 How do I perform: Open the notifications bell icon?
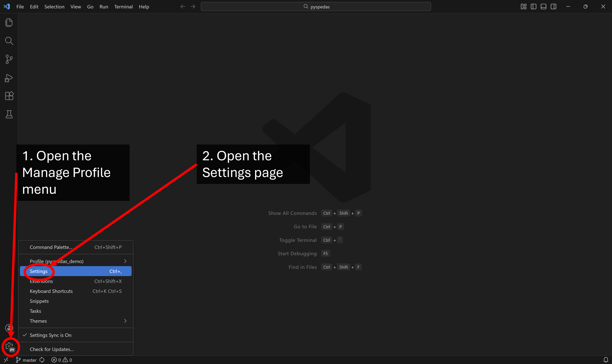point(606,360)
